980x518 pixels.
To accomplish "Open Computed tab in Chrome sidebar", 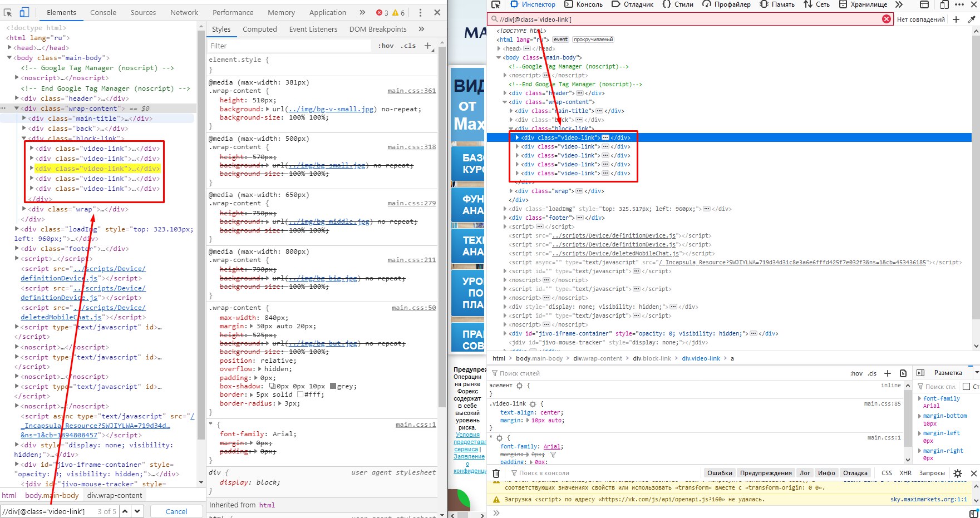I will coord(259,29).
